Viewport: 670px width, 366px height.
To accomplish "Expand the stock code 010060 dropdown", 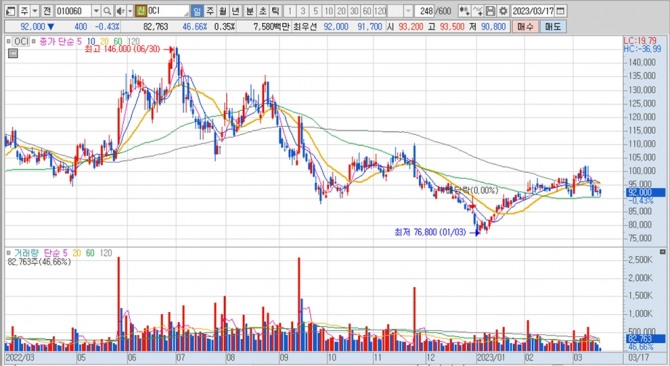I will [96, 11].
